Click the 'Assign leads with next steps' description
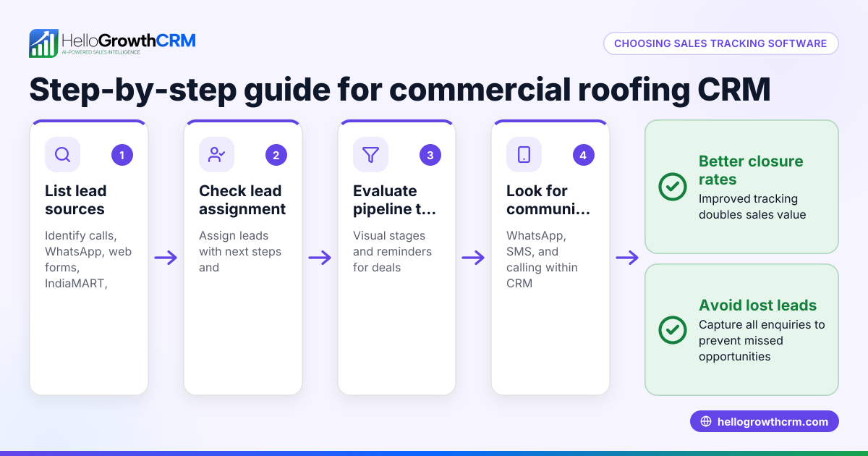The height and width of the screenshot is (456, 868). [240, 251]
